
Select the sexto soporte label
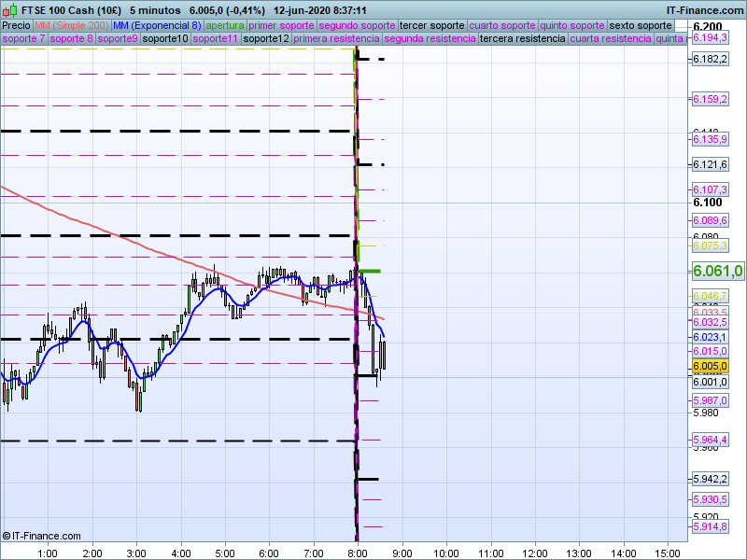641,26
